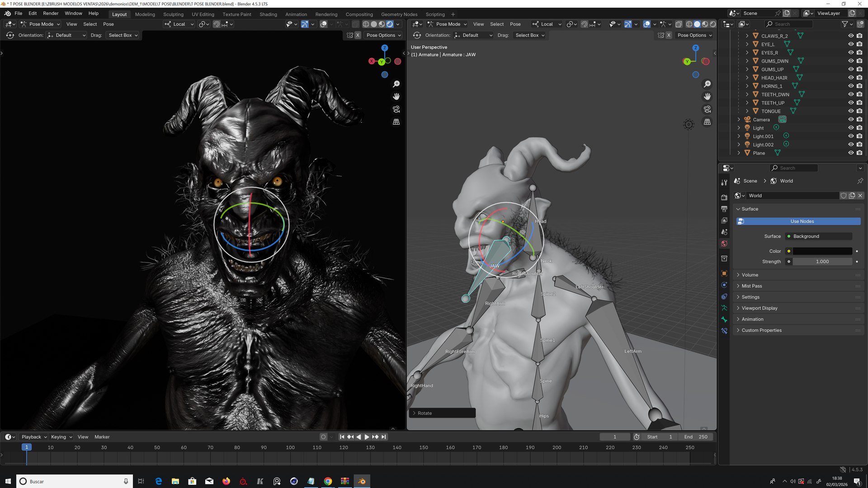The height and width of the screenshot is (488, 868).
Task: Open Pose menu in right viewport header
Action: (515, 24)
